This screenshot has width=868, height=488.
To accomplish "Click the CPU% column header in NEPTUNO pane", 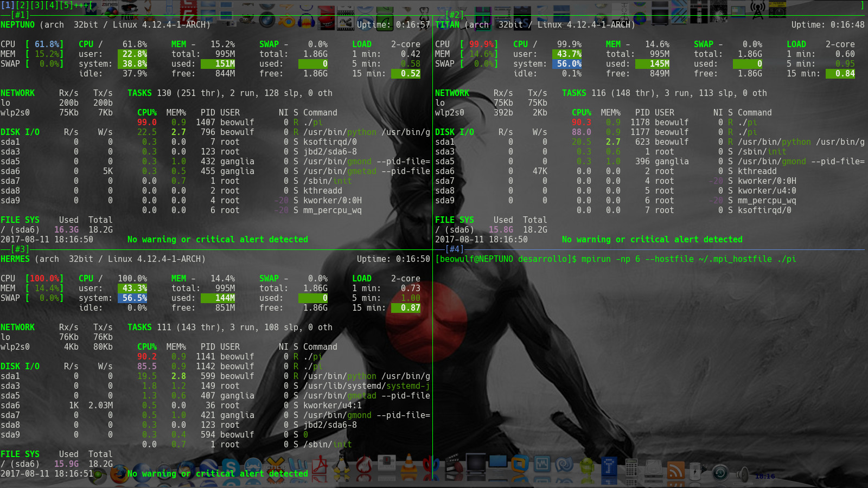I will [147, 112].
